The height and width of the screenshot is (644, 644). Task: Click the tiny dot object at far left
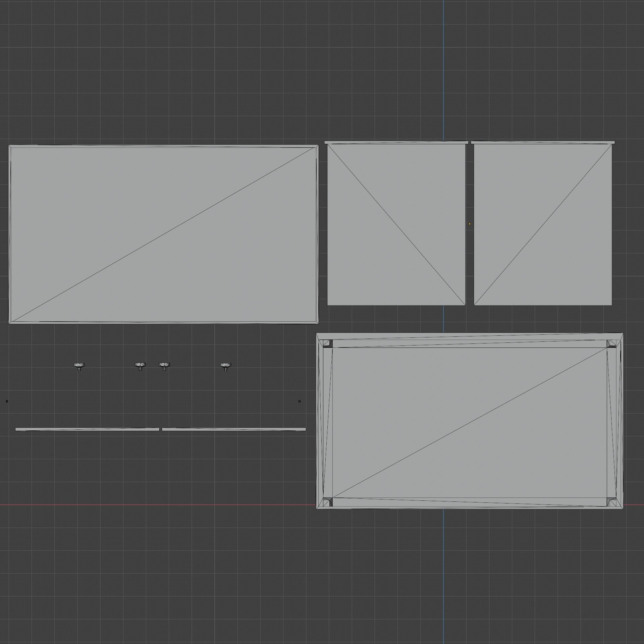(x=7, y=401)
